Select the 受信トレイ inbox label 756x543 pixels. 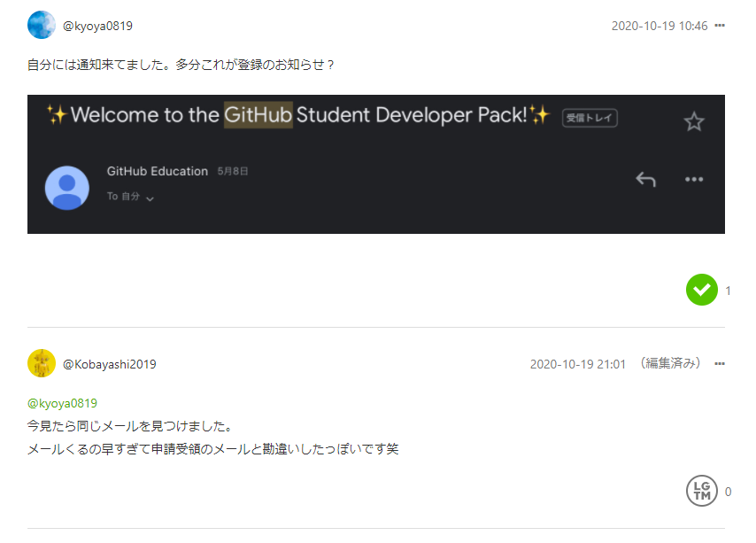[x=590, y=117]
